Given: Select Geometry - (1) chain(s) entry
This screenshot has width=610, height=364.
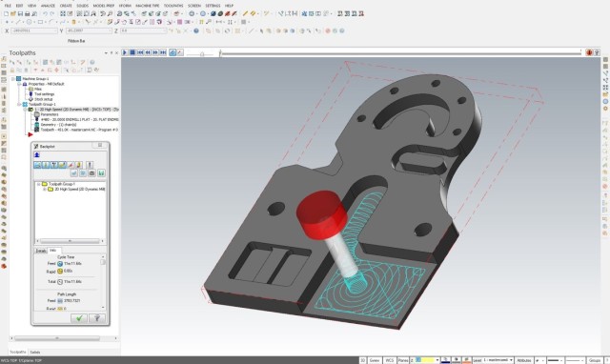Looking at the screenshot, I should point(58,125).
